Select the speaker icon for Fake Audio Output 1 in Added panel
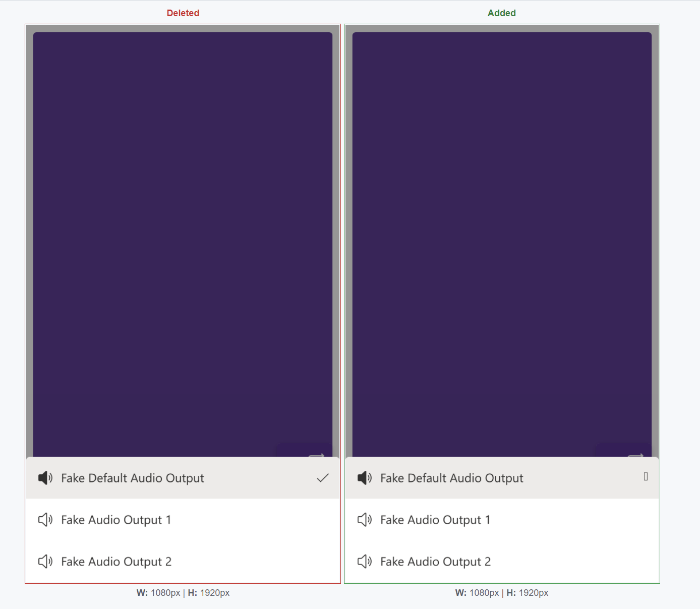Image resolution: width=700 pixels, height=609 pixels. (x=364, y=520)
